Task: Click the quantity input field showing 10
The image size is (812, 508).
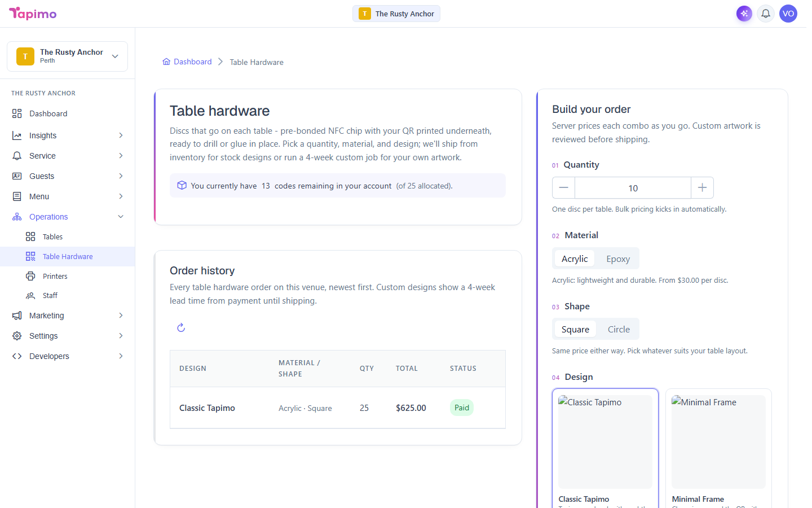Action: (633, 188)
